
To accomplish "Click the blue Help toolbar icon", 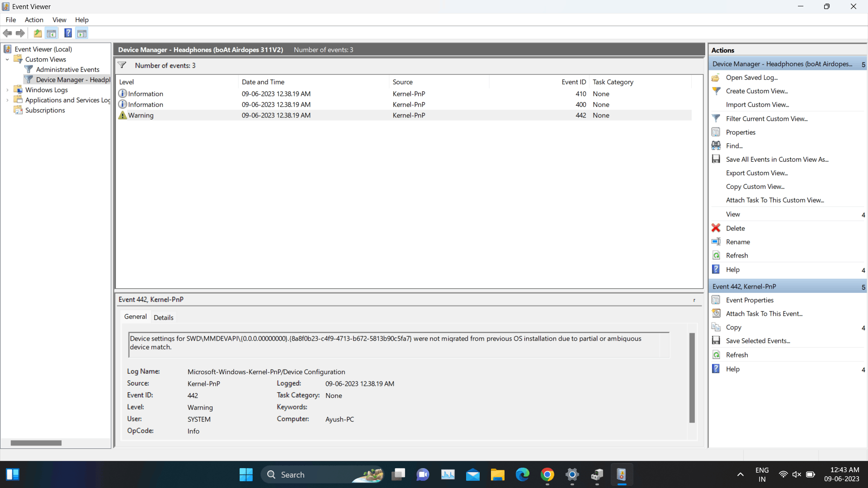I will (x=68, y=33).
